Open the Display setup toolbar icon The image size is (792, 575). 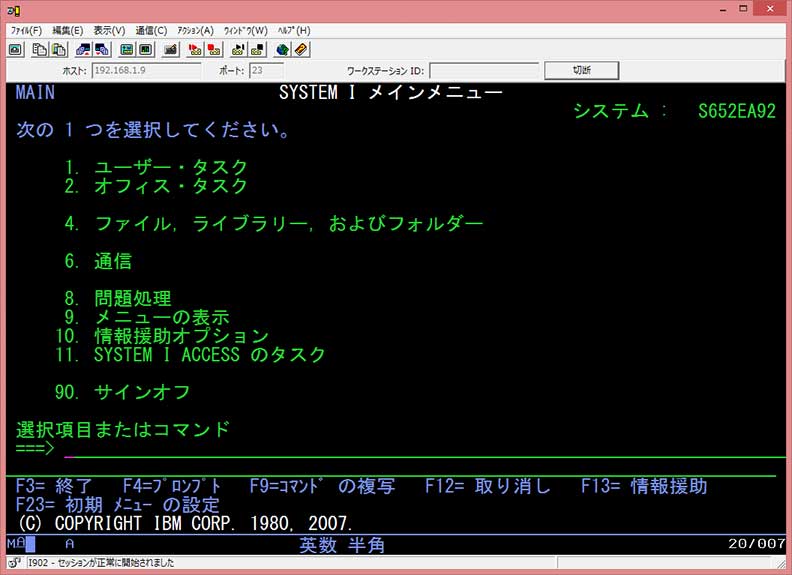point(127,49)
